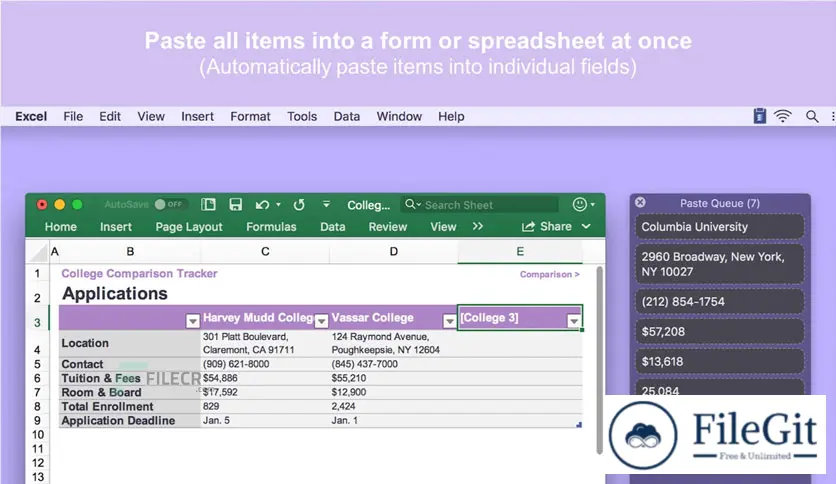Open the Window menu
836x484 pixels.
coord(399,117)
